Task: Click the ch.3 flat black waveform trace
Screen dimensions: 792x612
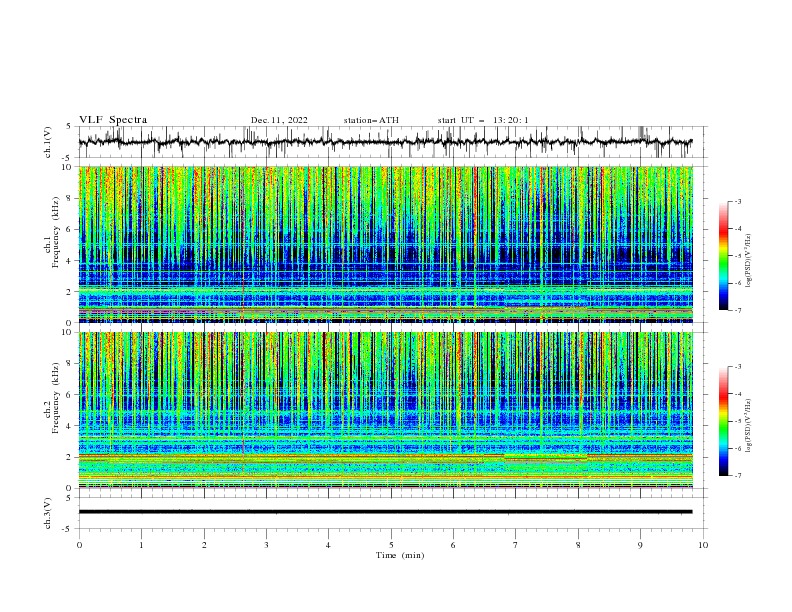Action: pyautogui.click(x=385, y=512)
